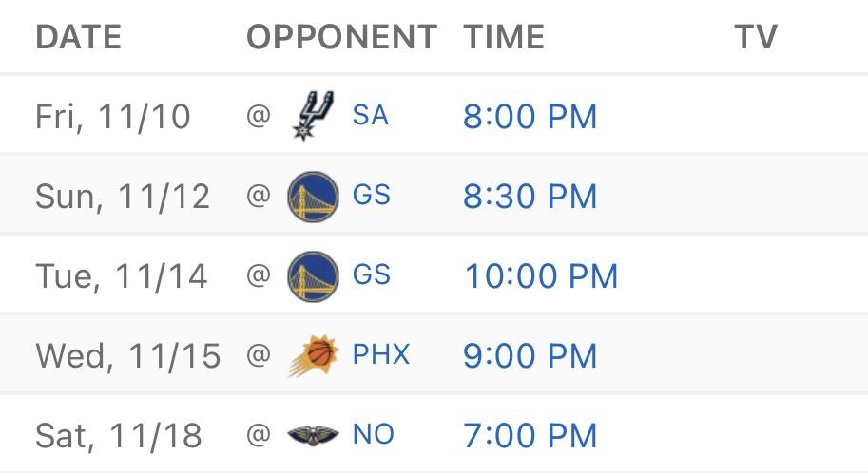This screenshot has height=473, width=868.
Task: Select the 10:00 PM game time link
Action: [541, 276]
